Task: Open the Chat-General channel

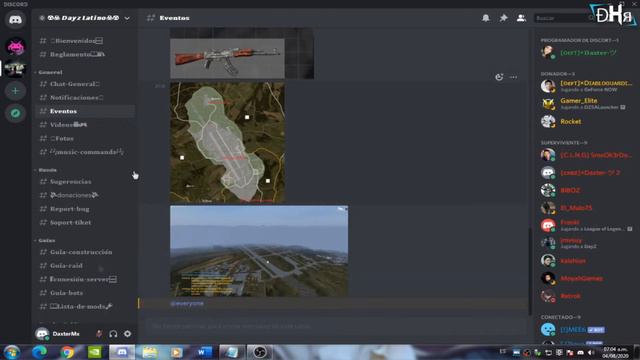Action: click(85, 84)
